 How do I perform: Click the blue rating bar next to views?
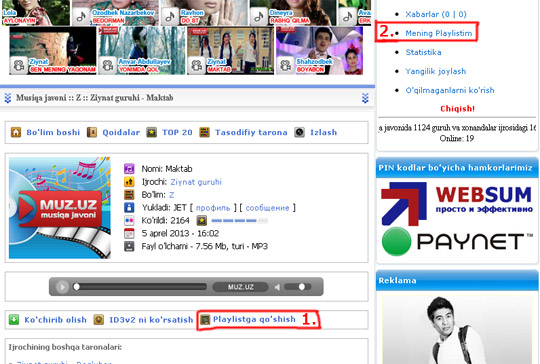(x=240, y=221)
